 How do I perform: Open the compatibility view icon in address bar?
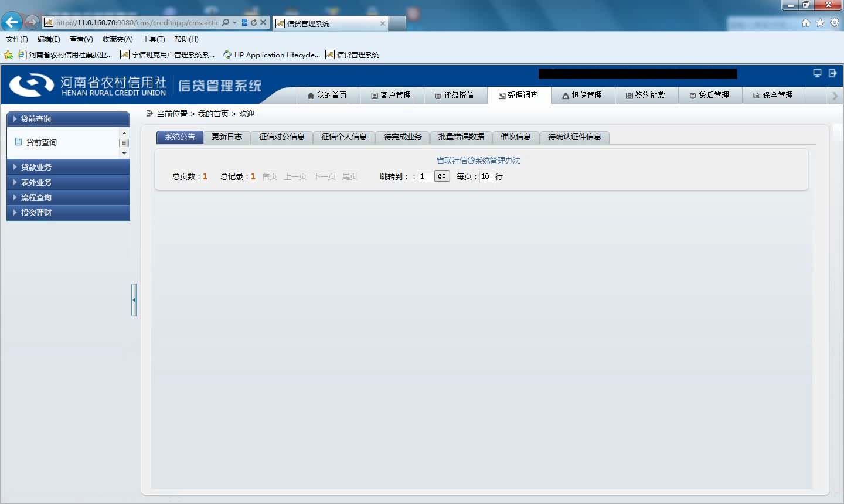pos(244,22)
